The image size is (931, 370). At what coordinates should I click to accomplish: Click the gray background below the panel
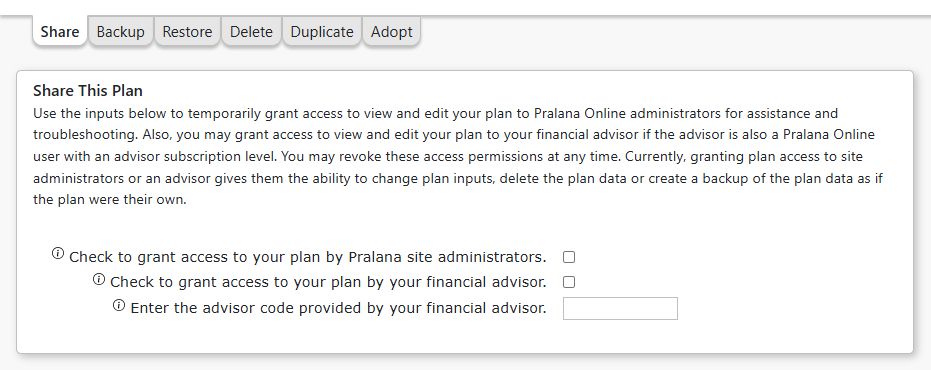[x=466, y=363]
